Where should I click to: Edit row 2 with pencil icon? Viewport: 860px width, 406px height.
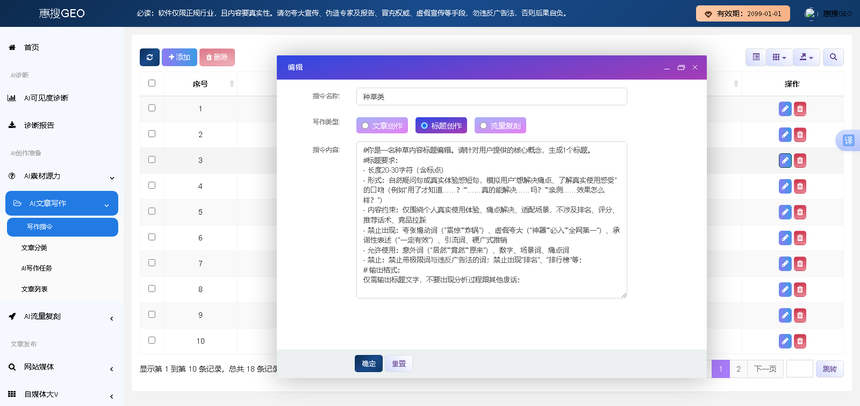785,134
